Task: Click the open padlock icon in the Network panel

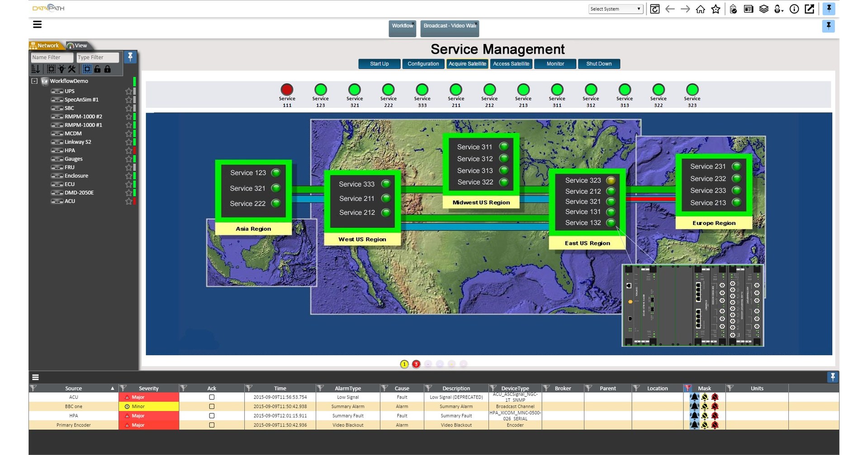Action: pyautogui.click(x=98, y=69)
